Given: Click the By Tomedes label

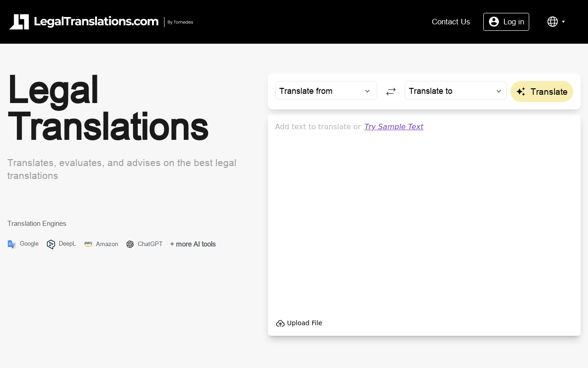Looking at the screenshot, I should pos(180,22).
